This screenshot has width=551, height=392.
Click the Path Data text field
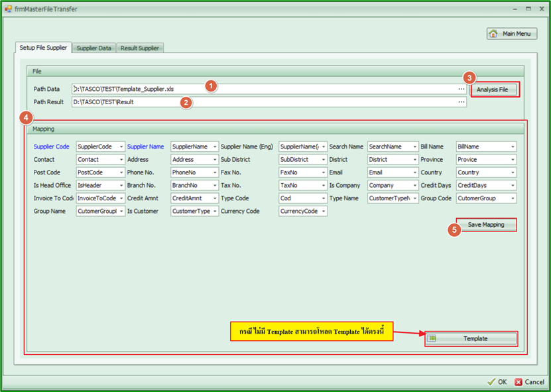[x=265, y=89]
